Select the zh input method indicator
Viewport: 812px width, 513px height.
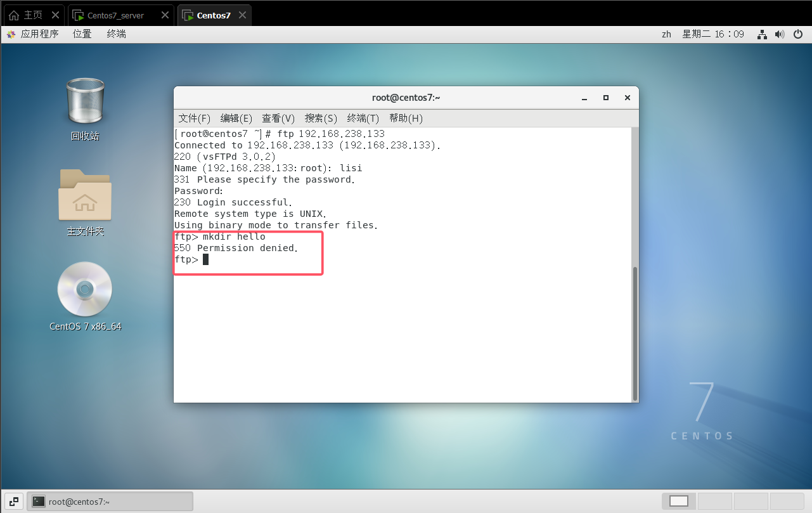(666, 34)
